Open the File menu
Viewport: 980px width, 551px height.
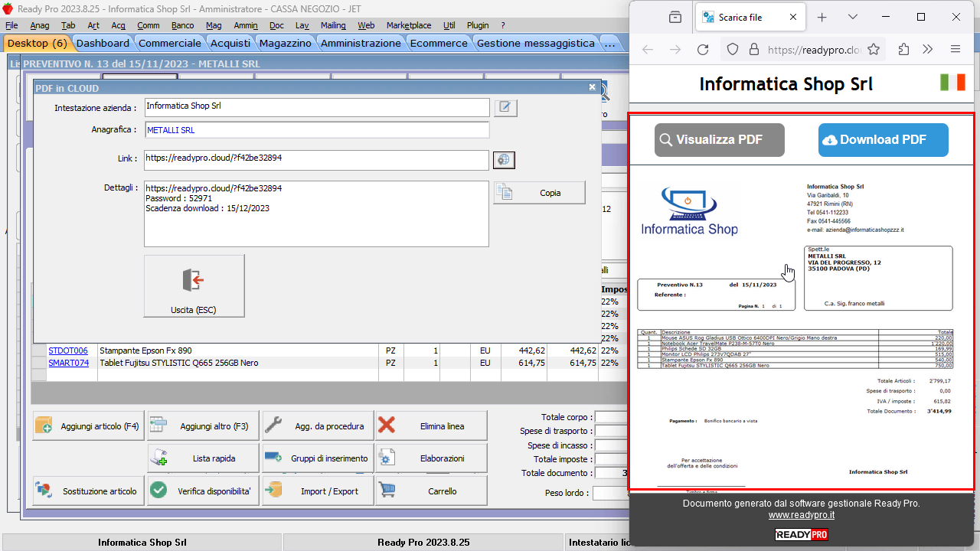pyautogui.click(x=11, y=25)
